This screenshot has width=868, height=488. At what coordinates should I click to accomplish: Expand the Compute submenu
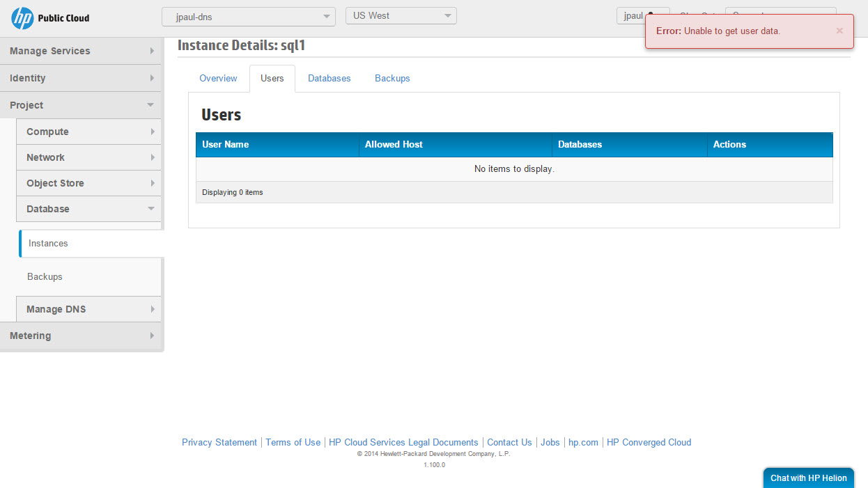(x=89, y=132)
